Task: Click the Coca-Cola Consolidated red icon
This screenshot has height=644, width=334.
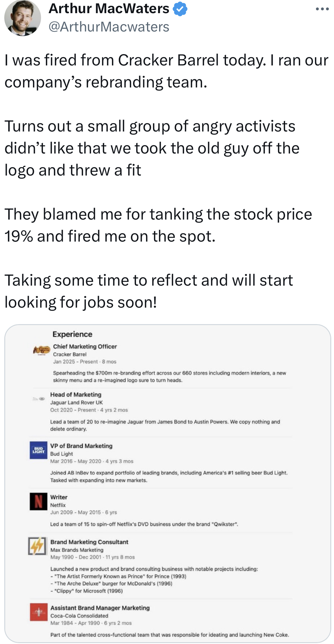Action: coord(39,612)
